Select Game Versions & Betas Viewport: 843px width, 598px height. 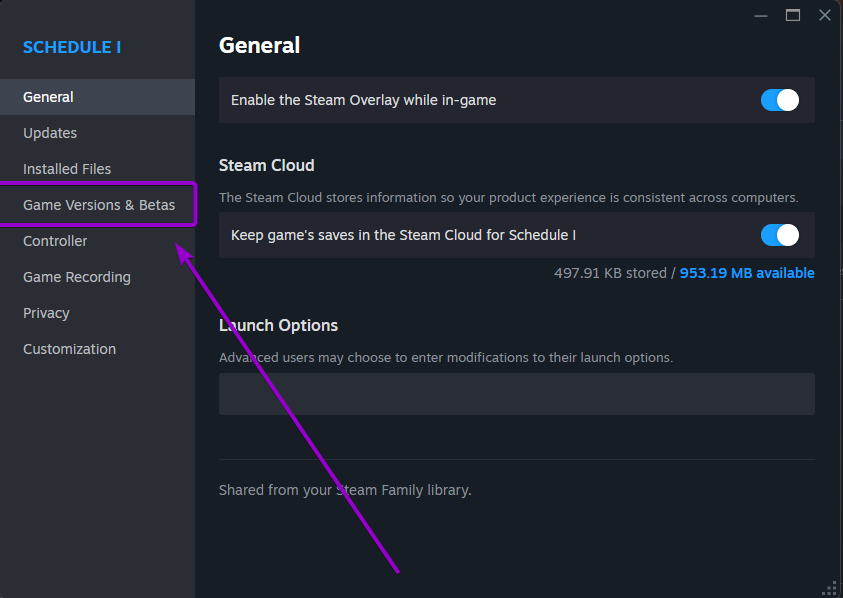(97, 205)
